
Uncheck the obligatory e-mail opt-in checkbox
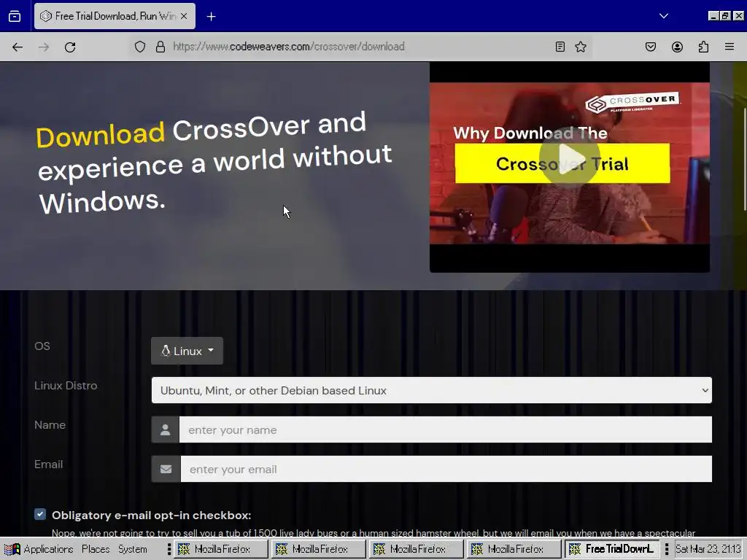point(40,514)
